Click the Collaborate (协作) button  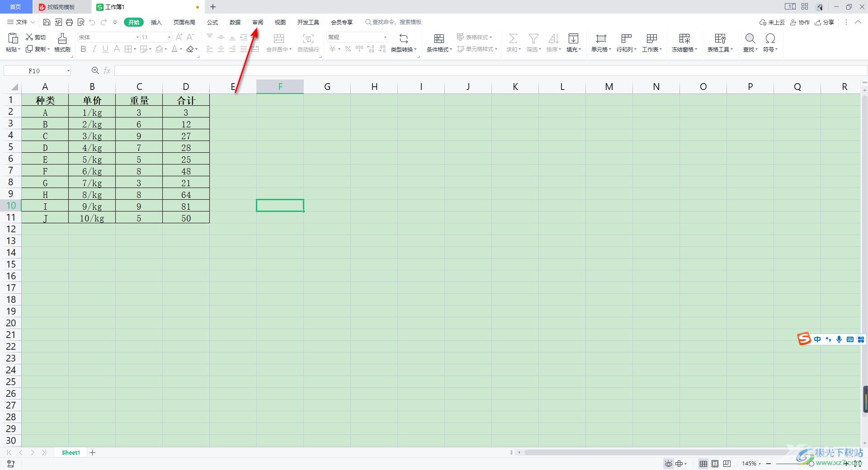(x=800, y=22)
